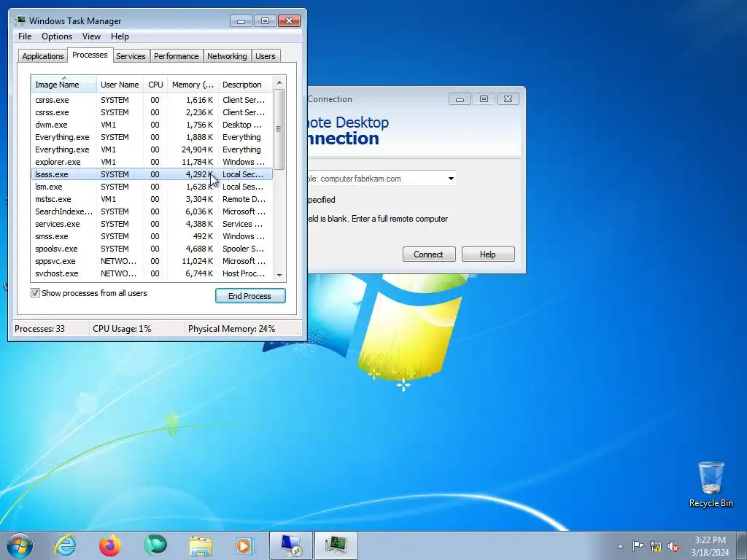
Task: Open the green globe browser taskbar icon
Action: (x=155, y=545)
